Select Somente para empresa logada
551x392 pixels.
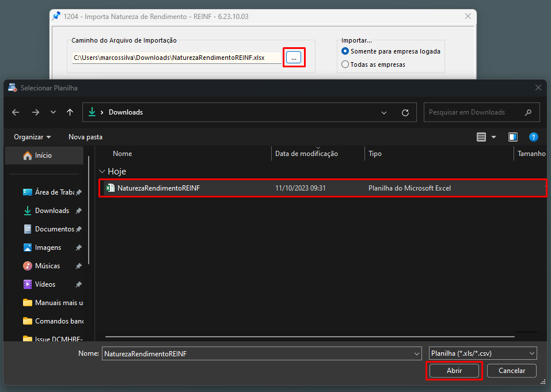[391, 51]
